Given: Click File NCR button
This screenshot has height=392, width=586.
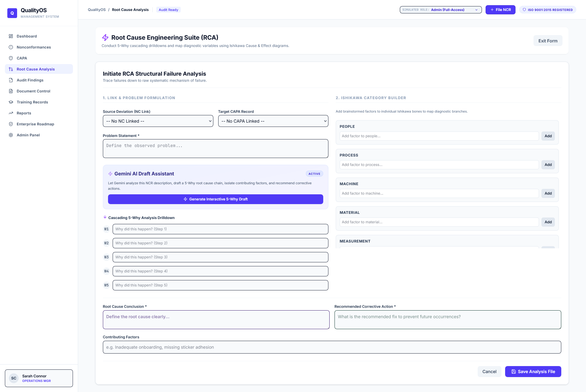Looking at the screenshot, I should pyautogui.click(x=500, y=10).
